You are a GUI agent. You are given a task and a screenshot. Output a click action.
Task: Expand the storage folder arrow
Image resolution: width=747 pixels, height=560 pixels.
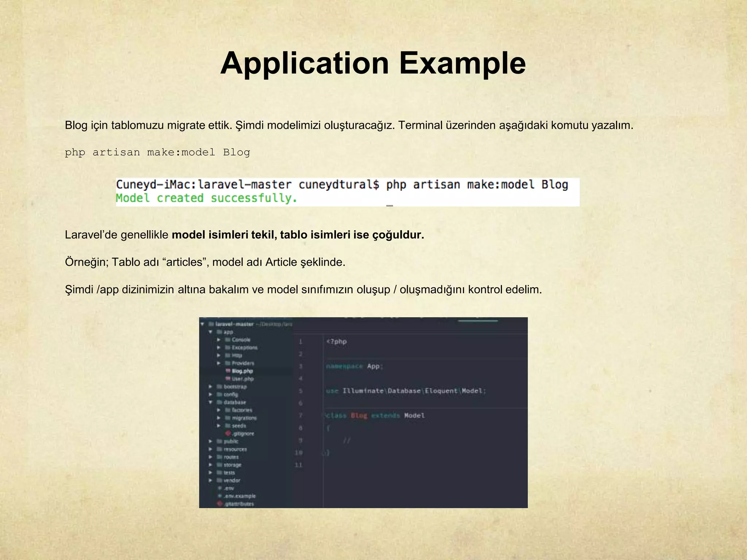point(210,465)
